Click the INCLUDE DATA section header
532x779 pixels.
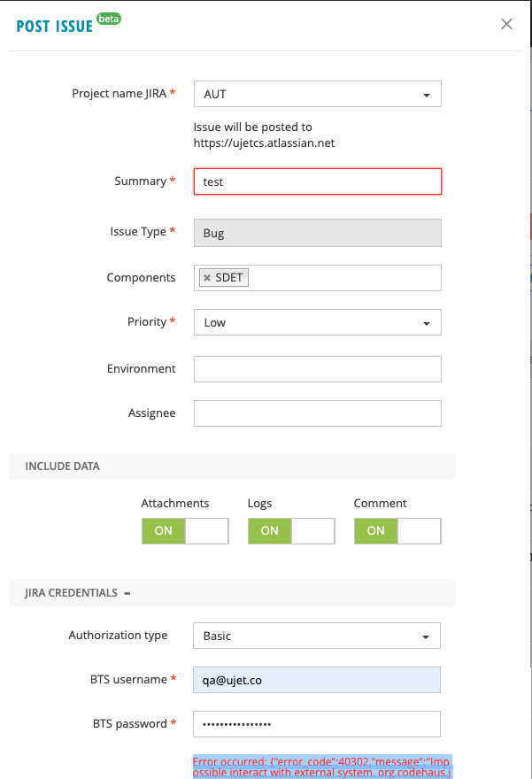[62, 466]
